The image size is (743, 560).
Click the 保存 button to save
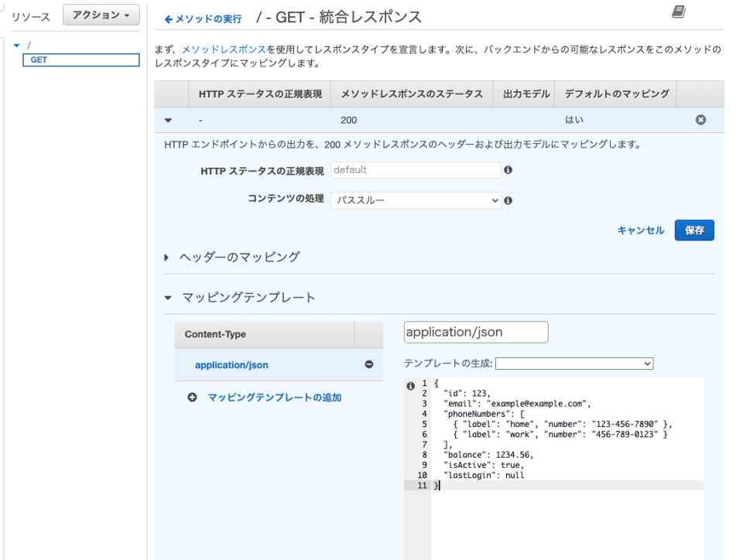(x=693, y=230)
